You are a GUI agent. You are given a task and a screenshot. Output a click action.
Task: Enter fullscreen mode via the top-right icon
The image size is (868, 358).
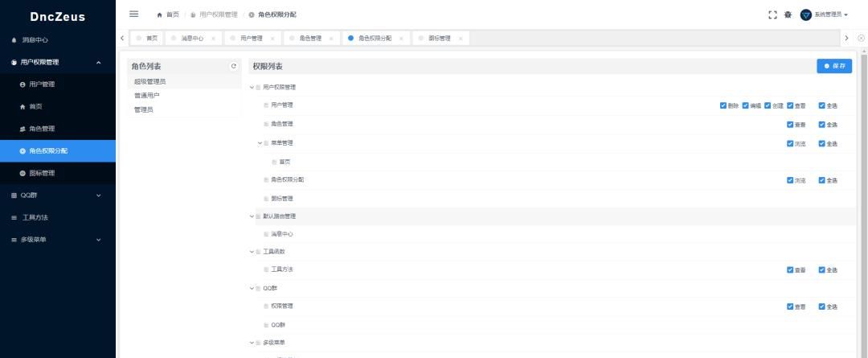point(773,15)
